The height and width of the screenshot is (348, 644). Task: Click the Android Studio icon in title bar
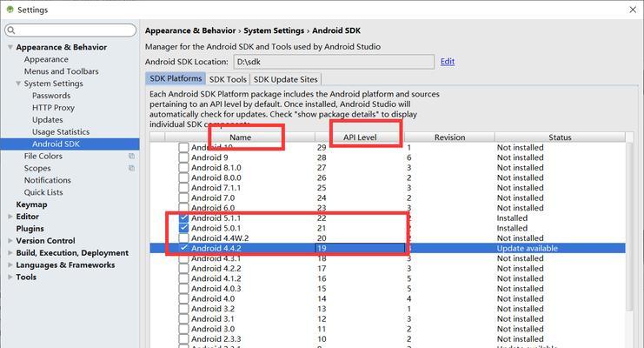click(10, 9)
